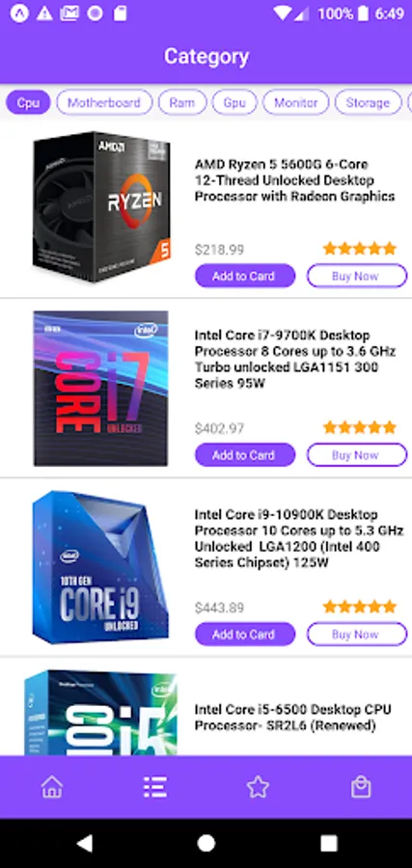
Task: Click the star rating of Ryzen 5 5600G
Action: (x=360, y=248)
